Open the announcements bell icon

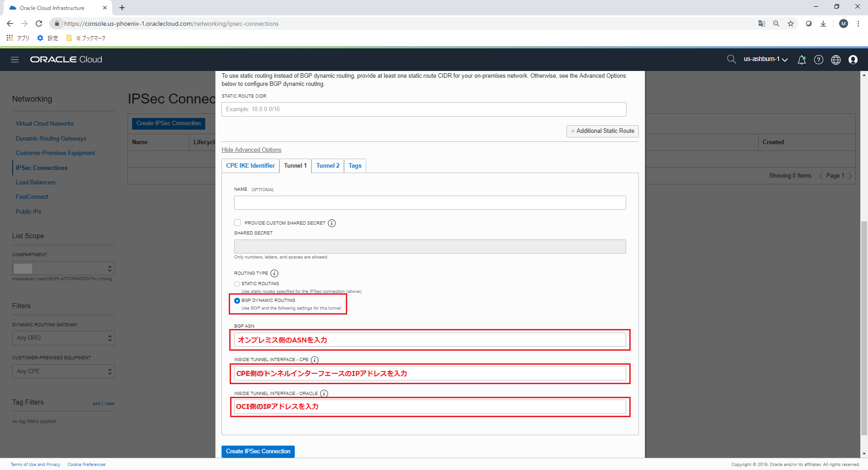point(802,60)
